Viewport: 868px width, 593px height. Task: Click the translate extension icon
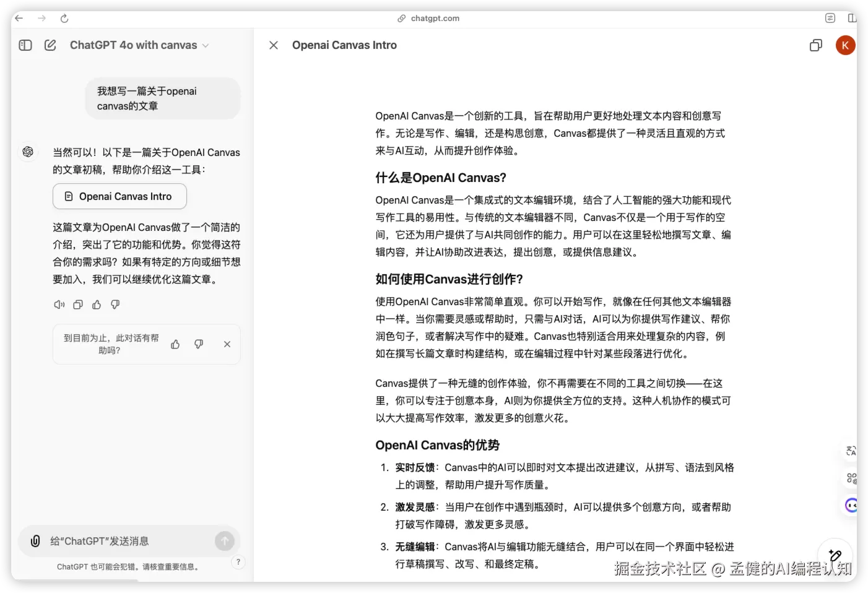point(851,451)
